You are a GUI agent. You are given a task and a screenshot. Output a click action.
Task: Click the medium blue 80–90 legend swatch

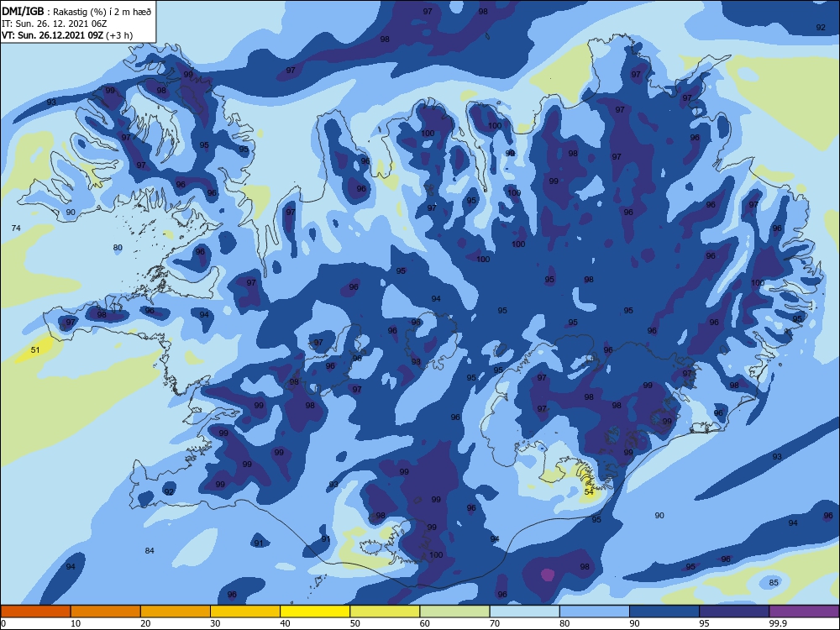click(595, 612)
